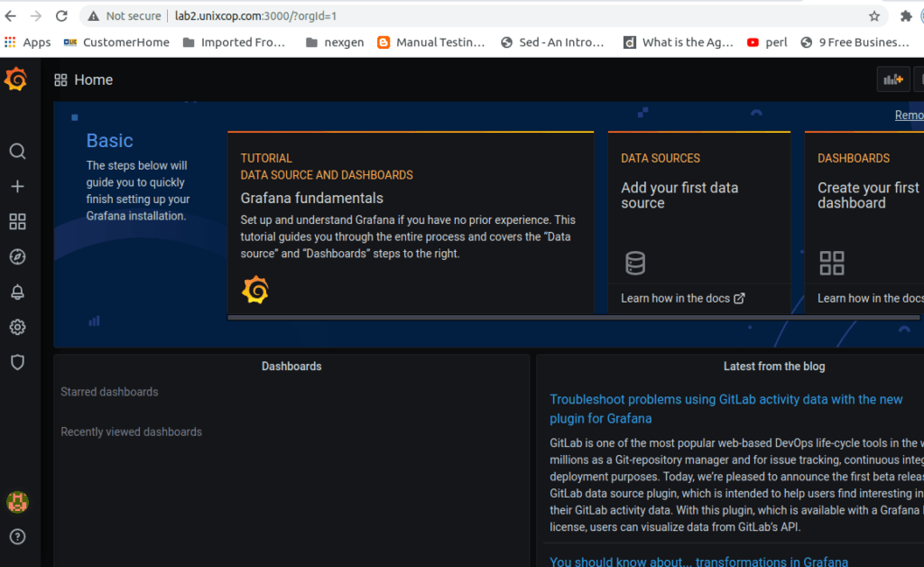Open the Search dashboards magnifier icon
The width and height of the screenshot is (924, 567).
(18, 152)
